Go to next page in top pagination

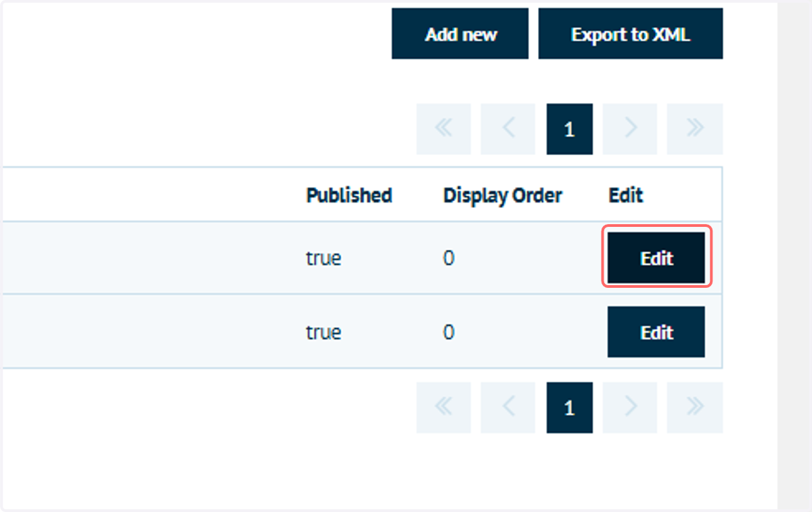[x=630, y=129]
